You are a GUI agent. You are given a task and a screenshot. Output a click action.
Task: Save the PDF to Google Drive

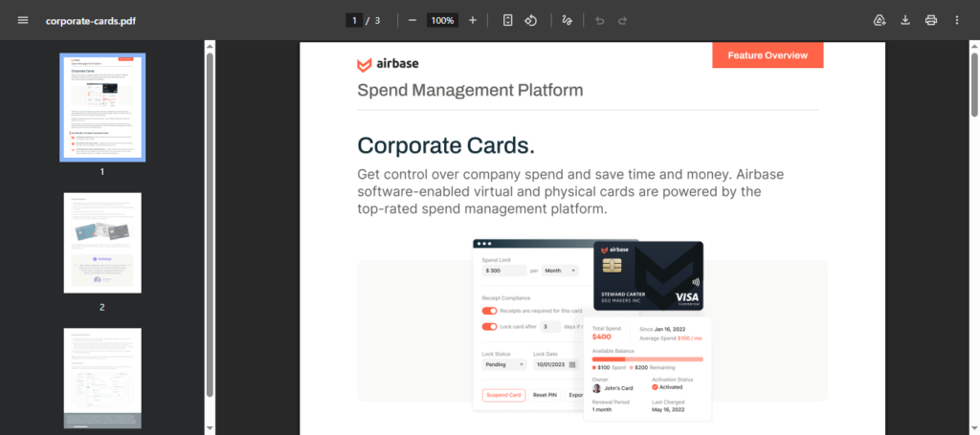[x=880, y=20]
